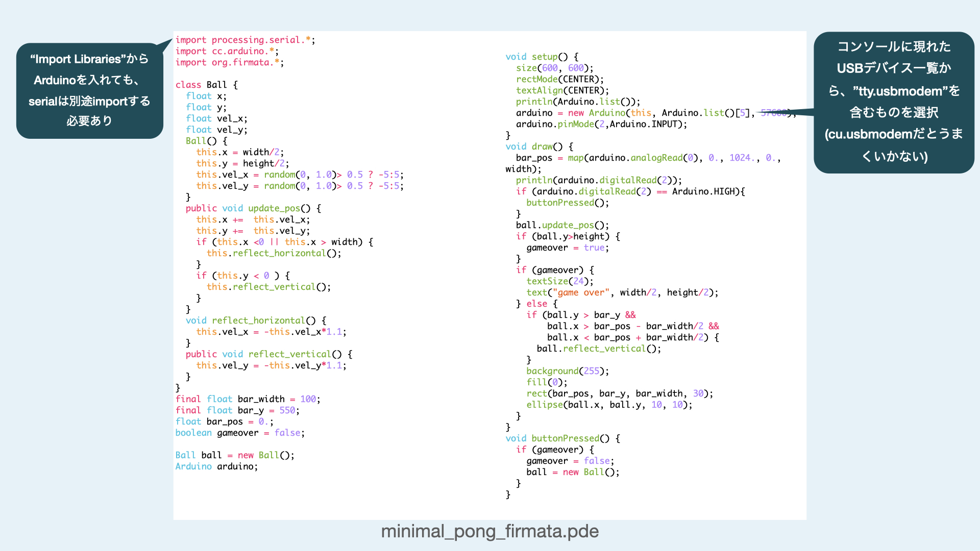
Task: Click the struck-through 57600 value
Action: click(774, 113)
